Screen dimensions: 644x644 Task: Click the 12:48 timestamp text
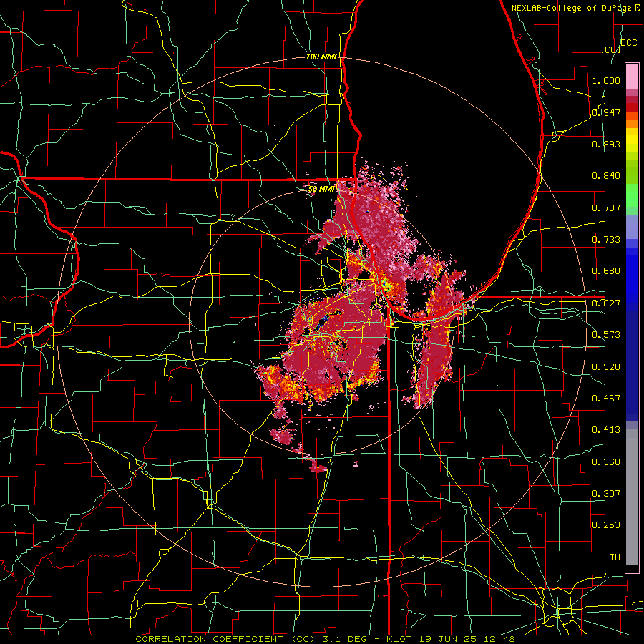point(498,639)
